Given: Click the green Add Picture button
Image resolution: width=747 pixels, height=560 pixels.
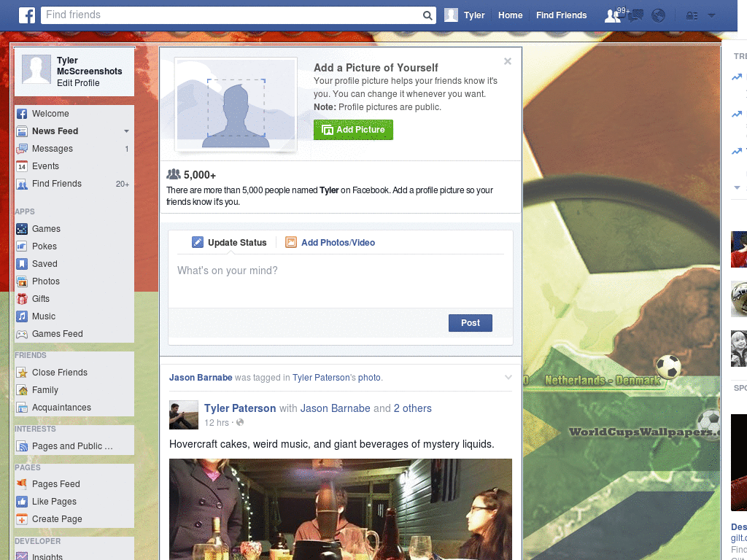Looking at the screenshot, I should click(x=353, y=130).
